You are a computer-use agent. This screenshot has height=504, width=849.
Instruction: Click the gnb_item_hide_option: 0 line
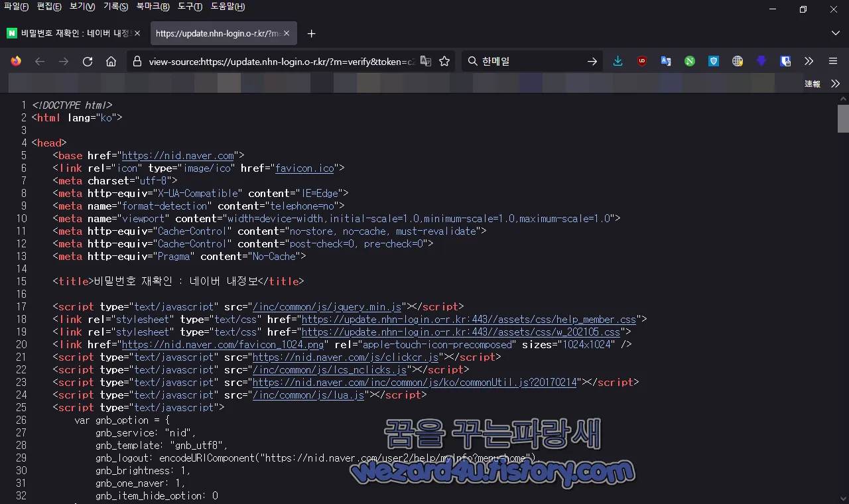(157, 496)
